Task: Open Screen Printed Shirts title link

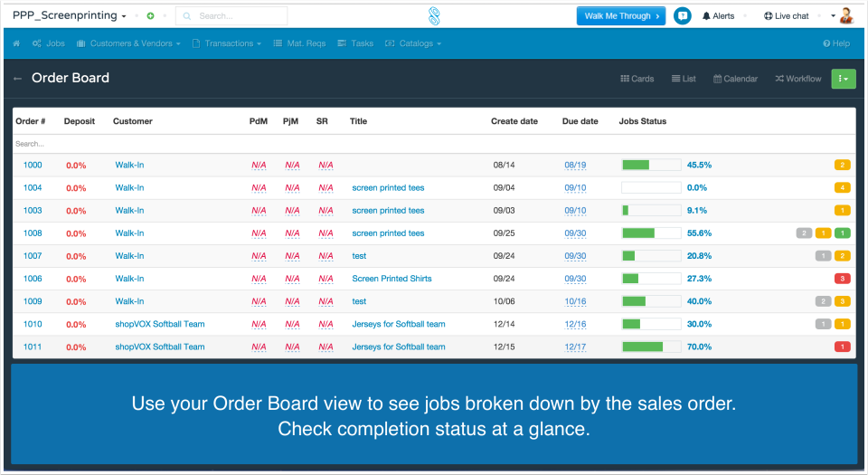Action: click(x=392, y=279)
